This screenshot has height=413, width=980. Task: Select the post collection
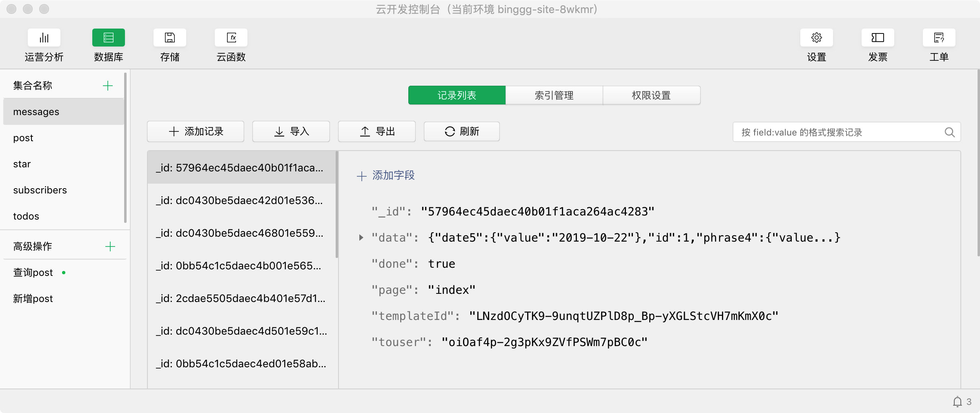(x=63, y=138)
